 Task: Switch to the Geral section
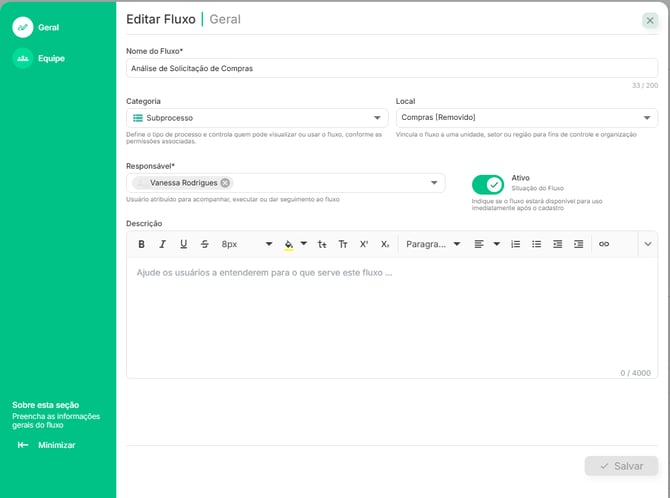click(x=36, y=27)
